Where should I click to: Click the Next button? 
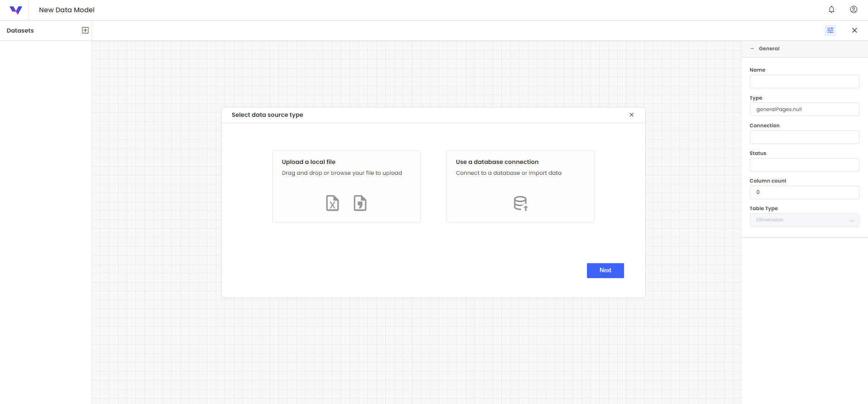605,270
